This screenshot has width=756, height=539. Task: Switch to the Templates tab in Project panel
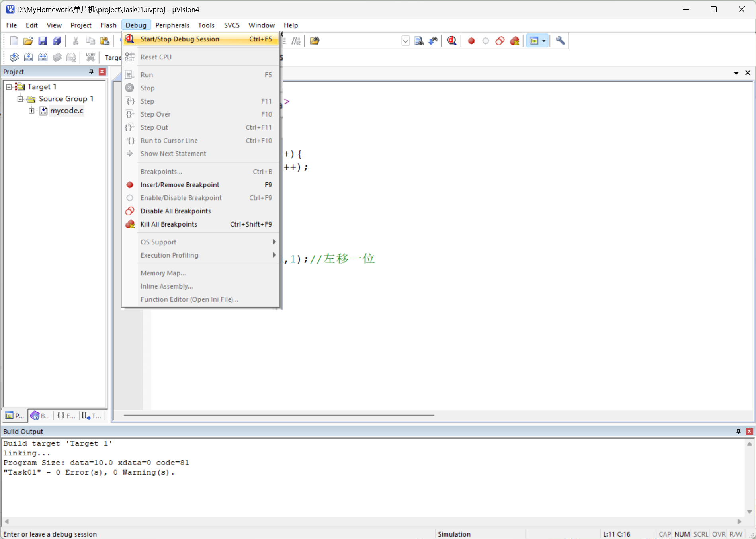(x=92, y=416)
